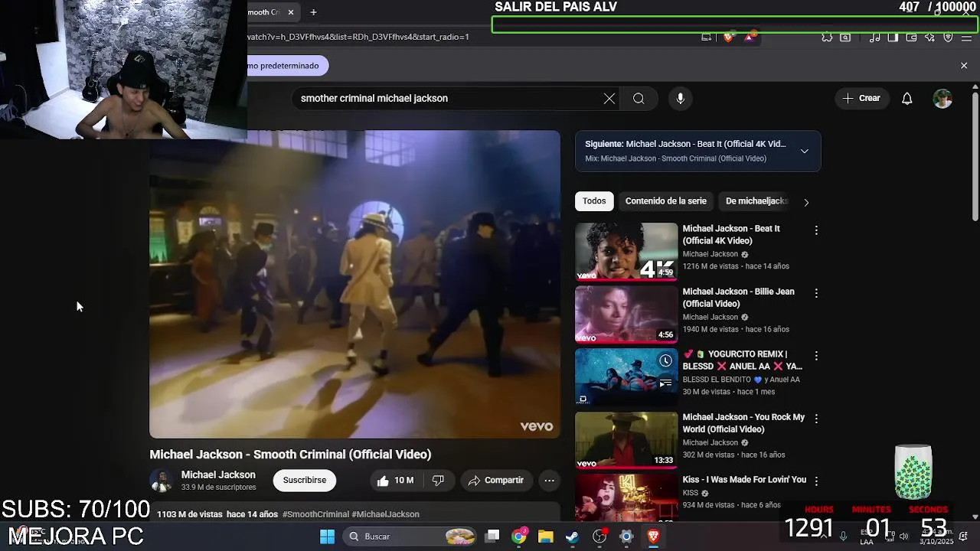Open the extensions puzzle icon

(x=827, y=37)
